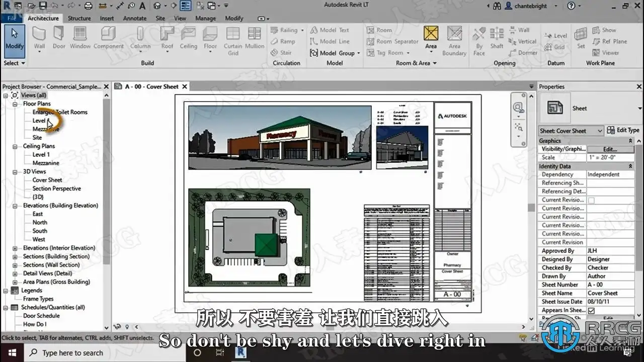Close the Properties palette

click(639, 86)
